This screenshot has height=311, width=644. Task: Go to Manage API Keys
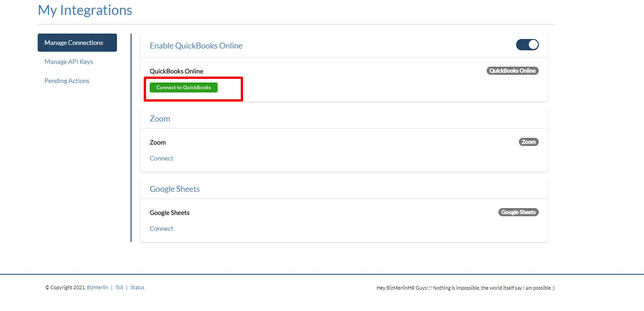pos(68,62)
